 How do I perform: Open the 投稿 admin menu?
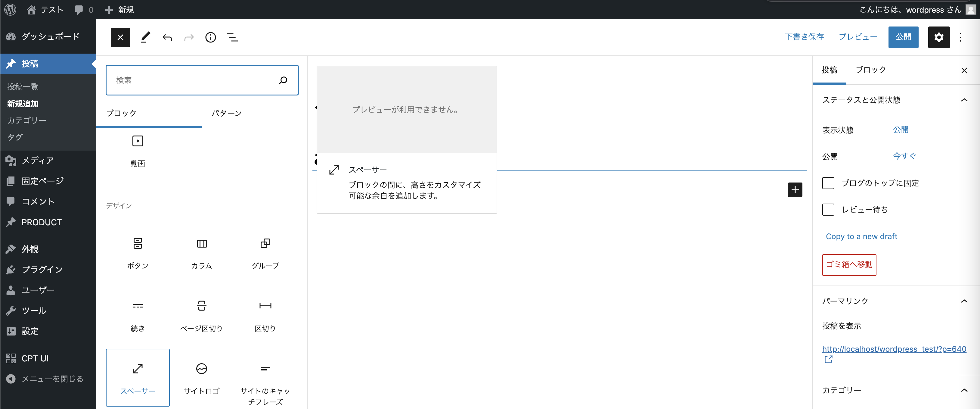(x=48, y=64)
